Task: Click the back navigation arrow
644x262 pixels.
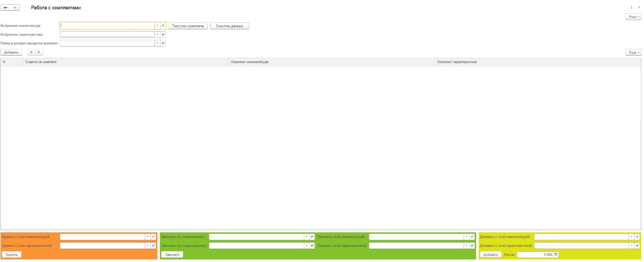Action: (6, 7)
